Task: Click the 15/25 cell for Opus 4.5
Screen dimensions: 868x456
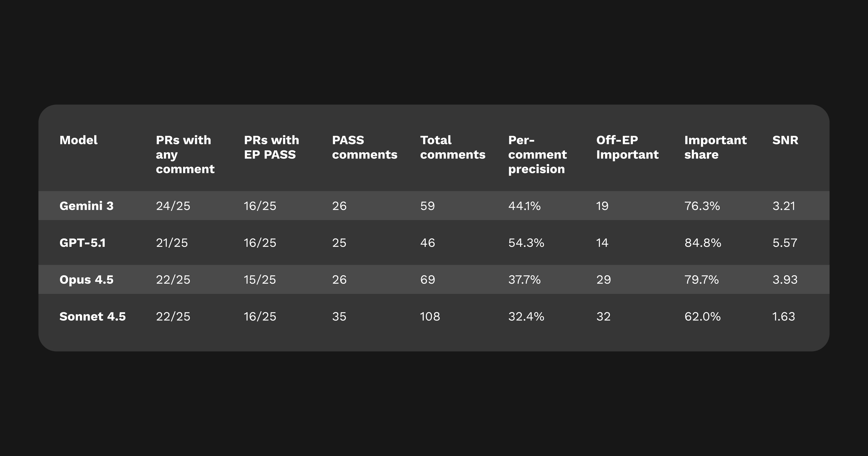Action: pos(260,280)
